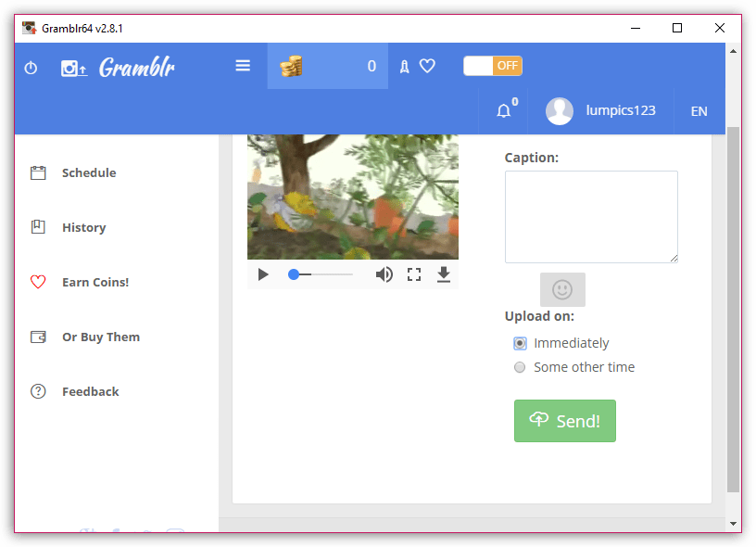Open the emoji picker button
Screen dimensions: 756x547
(562, 289)
